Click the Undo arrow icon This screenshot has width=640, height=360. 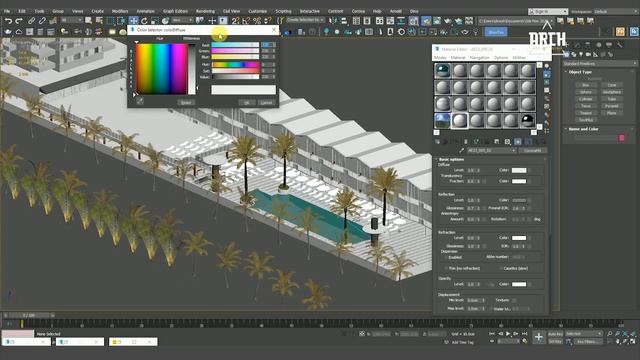(8, 20)
